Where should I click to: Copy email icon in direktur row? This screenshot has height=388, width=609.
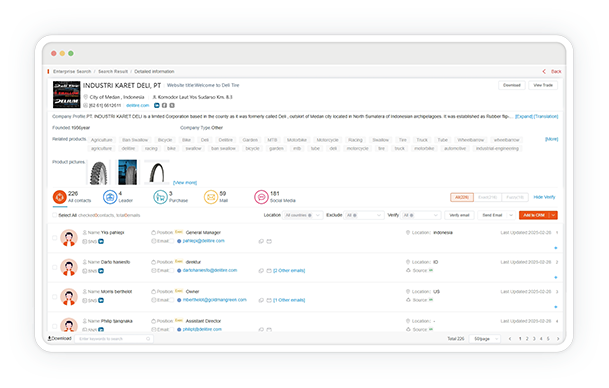(x=261, y=271)
